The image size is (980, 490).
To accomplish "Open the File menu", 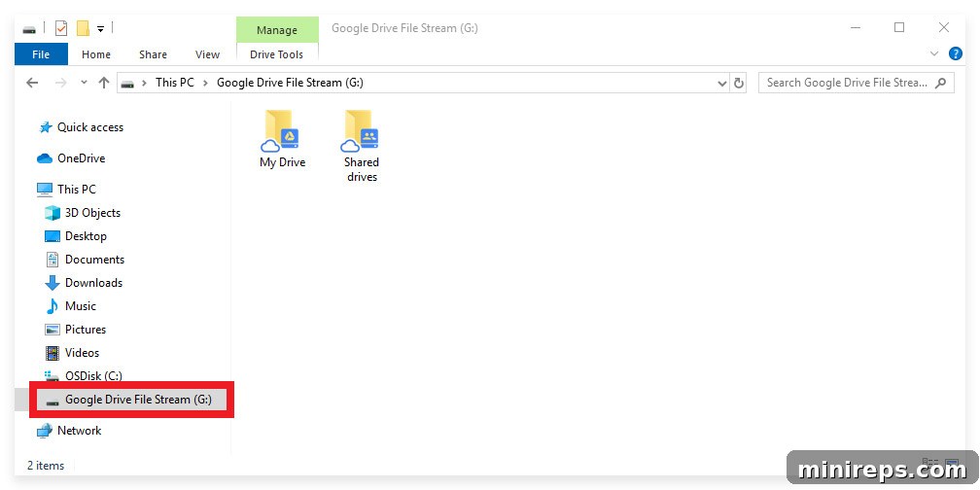I will [41, 54].
